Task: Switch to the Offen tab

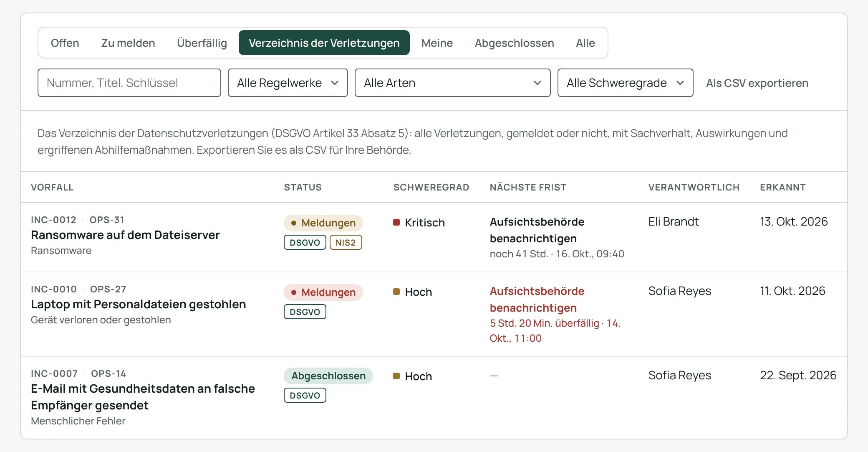Action: pos(65,43)
